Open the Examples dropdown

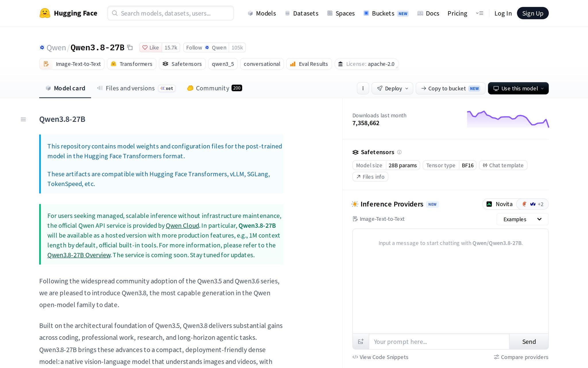[522, 219]
